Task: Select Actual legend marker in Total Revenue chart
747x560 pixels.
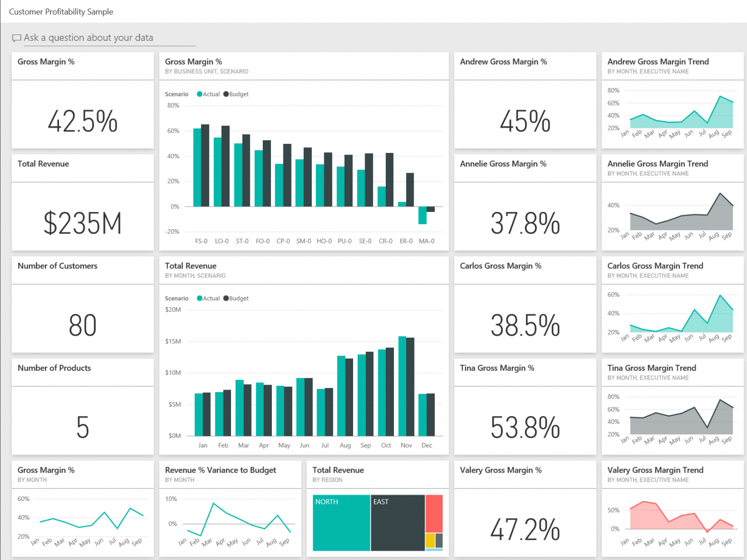Action: 200,299
